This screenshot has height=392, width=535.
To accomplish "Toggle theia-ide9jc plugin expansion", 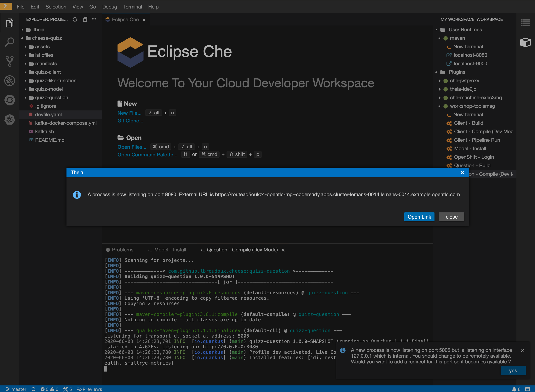I will coord(440,89).
